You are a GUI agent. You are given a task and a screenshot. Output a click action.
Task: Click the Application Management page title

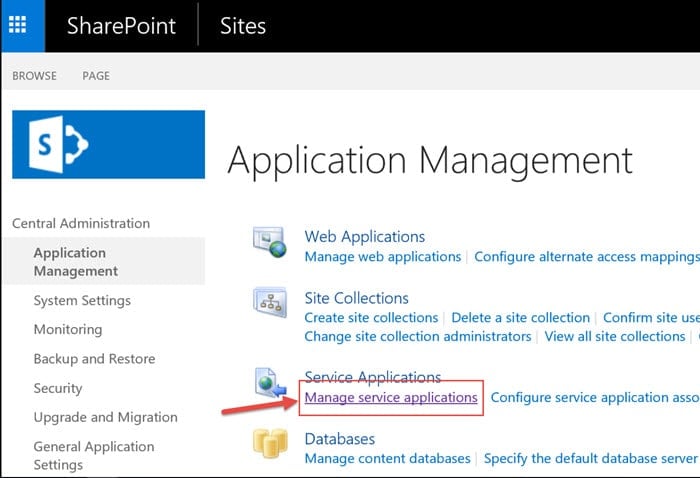pos(430,161)
